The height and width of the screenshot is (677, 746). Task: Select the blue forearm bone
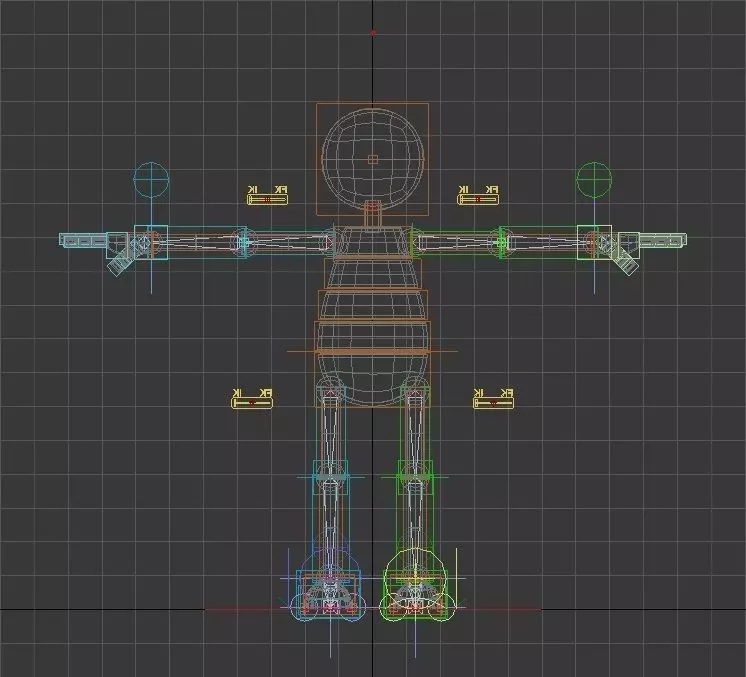tap(198, 242)
